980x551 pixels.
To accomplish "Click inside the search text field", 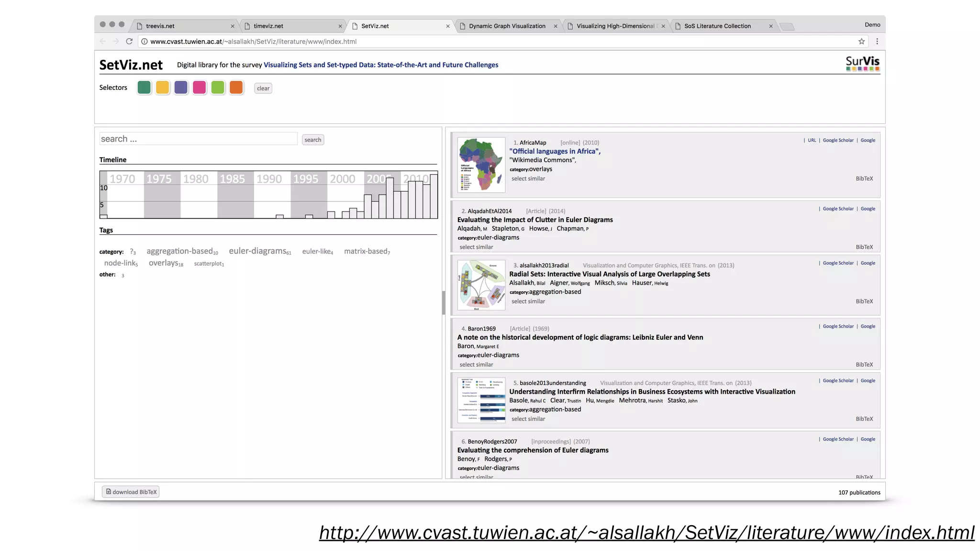I will (x=198, y=139).
